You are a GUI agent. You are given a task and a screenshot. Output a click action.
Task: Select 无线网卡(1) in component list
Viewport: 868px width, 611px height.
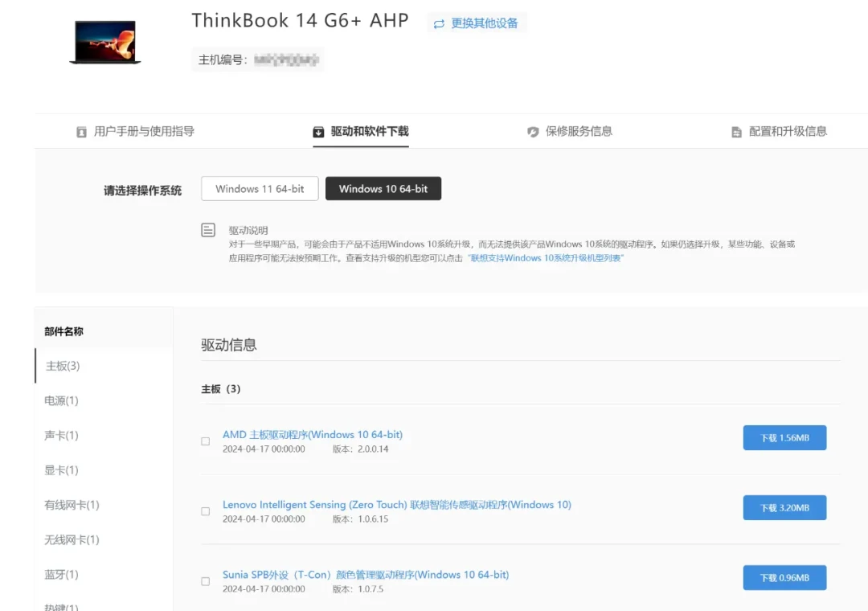[72, 539]
